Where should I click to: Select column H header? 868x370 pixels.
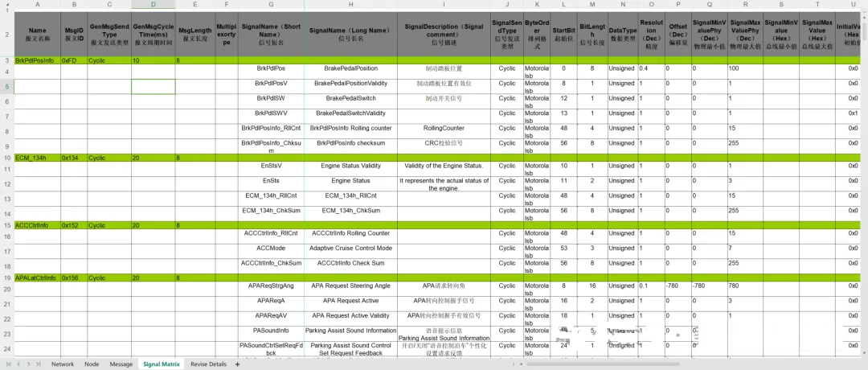click(351, 5)
